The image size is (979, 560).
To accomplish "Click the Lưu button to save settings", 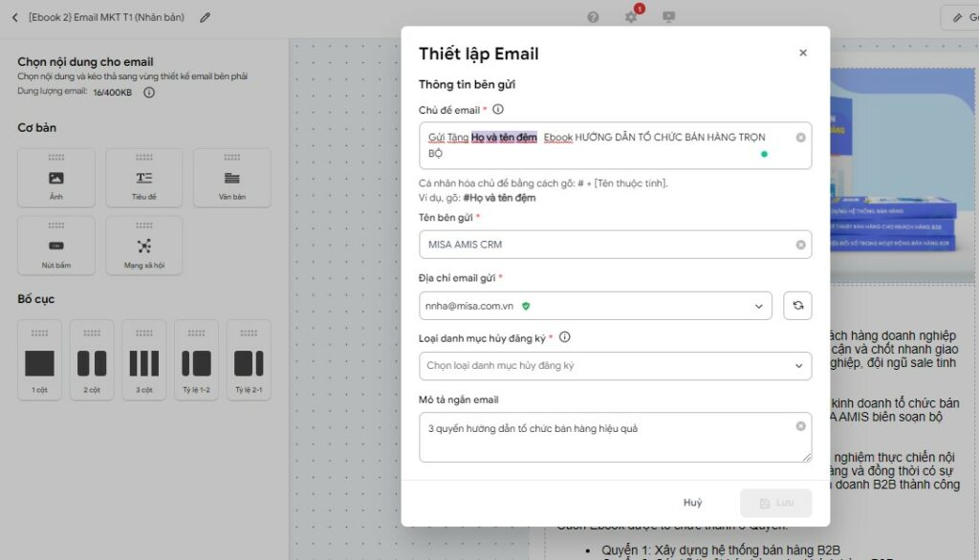I will pyautogui.click(x=776, y=502).
